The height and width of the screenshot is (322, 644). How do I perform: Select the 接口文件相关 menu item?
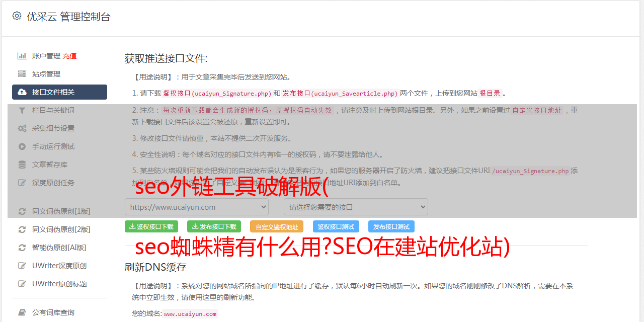[x=59, y=92]
